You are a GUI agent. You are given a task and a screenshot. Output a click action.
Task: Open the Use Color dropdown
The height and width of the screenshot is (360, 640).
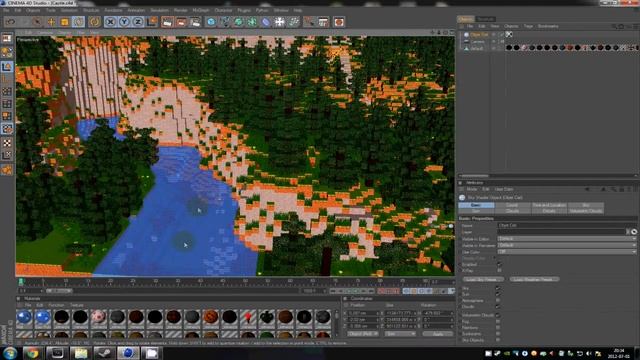point(567,252)
